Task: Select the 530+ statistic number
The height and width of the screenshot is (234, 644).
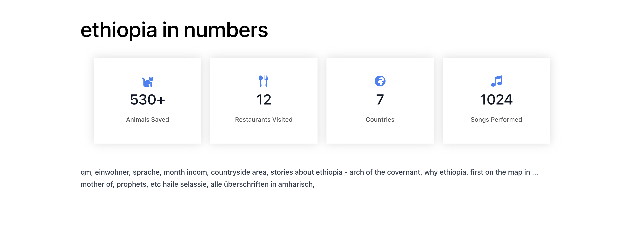Action: pyautogui.click(x=148, y=100)
